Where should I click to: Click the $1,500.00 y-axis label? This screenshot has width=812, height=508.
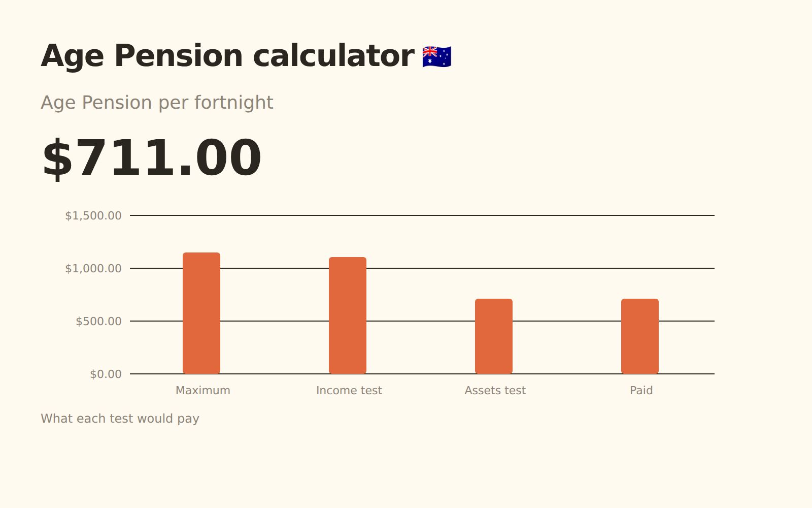click(x=93, y=215)
